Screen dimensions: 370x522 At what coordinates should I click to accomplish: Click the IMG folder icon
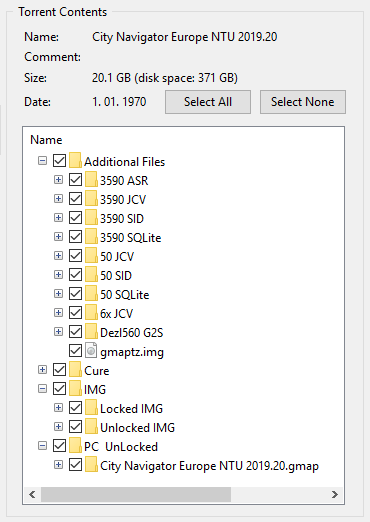(x=75, y=388)
